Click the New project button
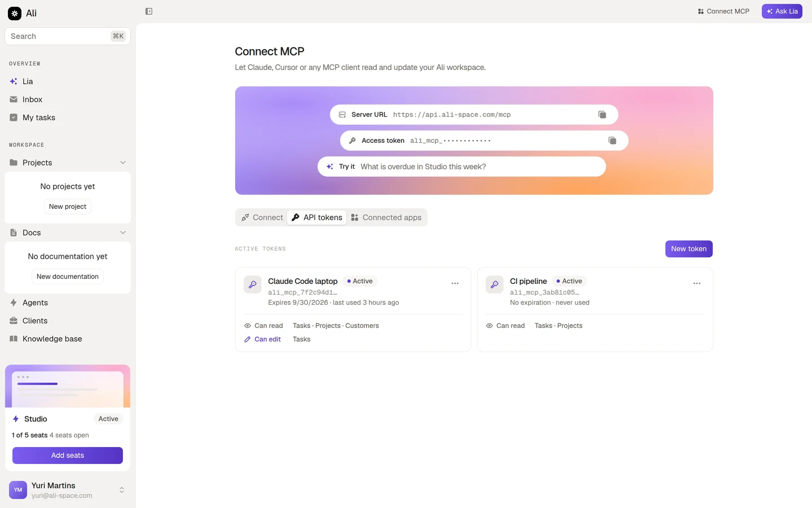Viewport: 812px width, 508px height. tap(68, 207)
